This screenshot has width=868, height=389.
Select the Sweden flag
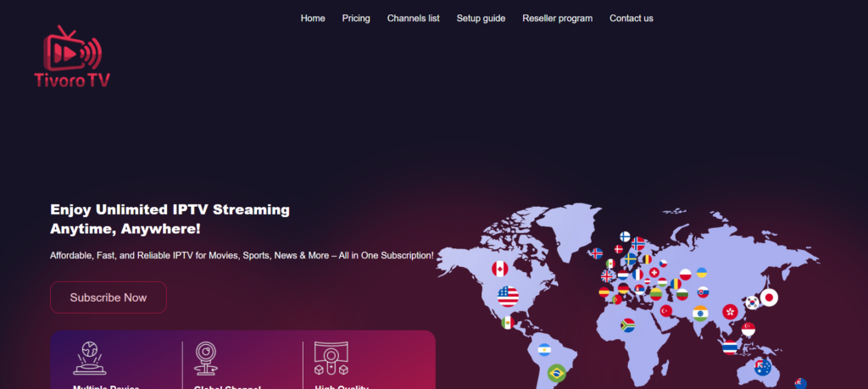631,259
